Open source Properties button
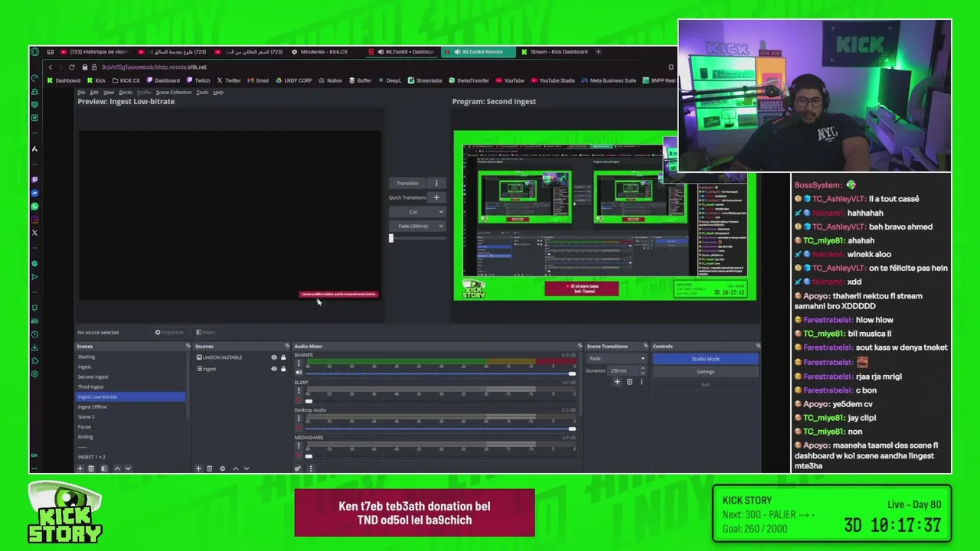 tap(170, 332)
